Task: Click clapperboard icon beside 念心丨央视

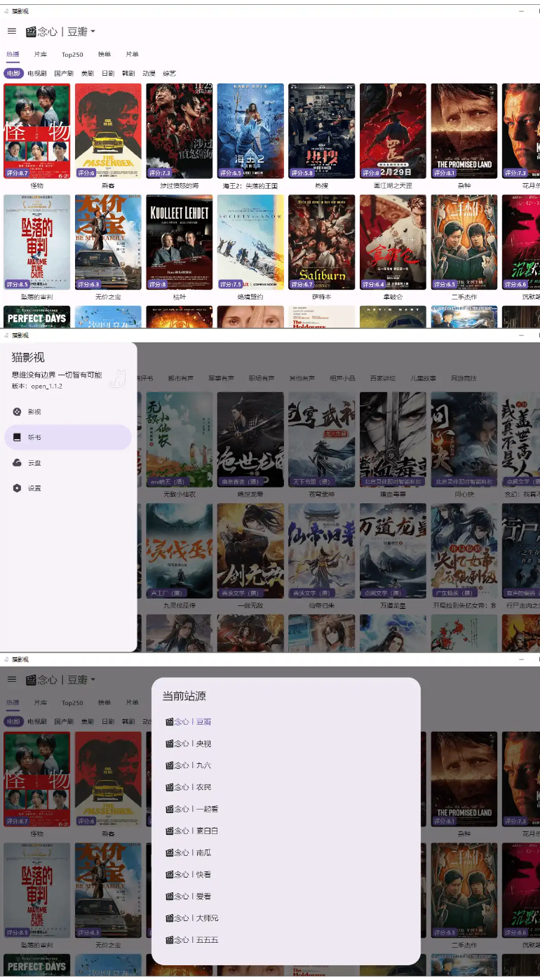Action: point(169,744)
